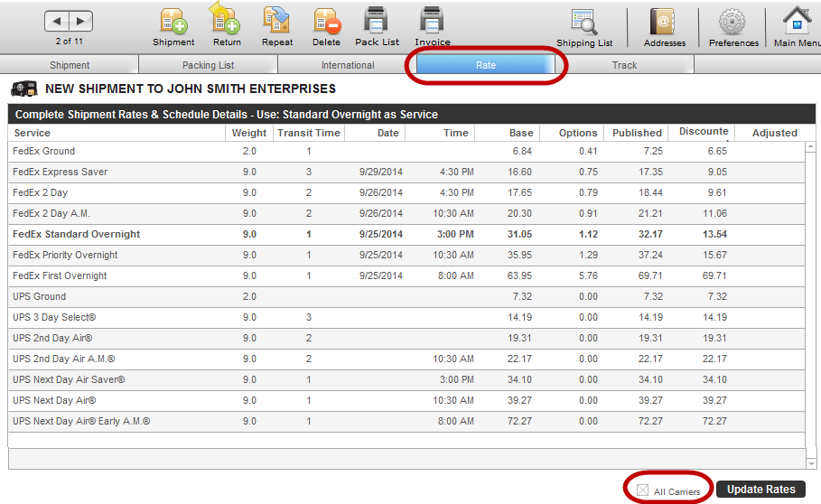Click the New Shipment to John Smith heading
This screenshot has height=504, width=821.
coord(191,89)
